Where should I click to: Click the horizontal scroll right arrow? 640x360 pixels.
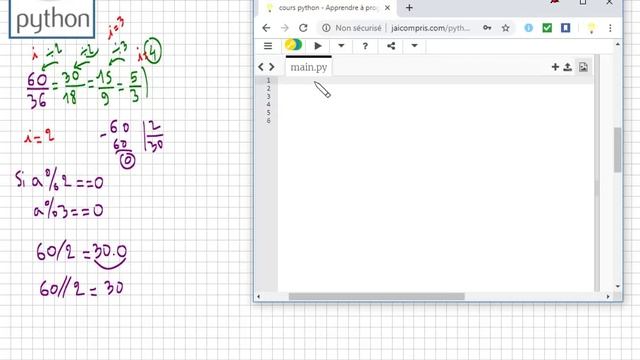click(608, 296)
